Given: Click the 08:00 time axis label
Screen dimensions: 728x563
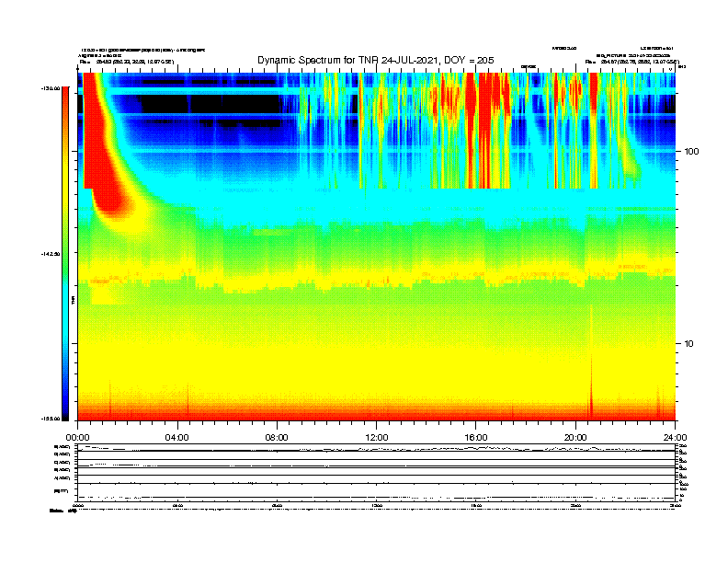Looking at the screenshot, I should (x=277, y=438).
